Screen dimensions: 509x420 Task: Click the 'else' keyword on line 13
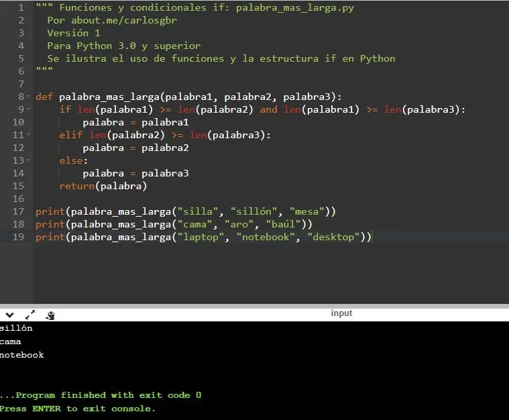point(71,160)
